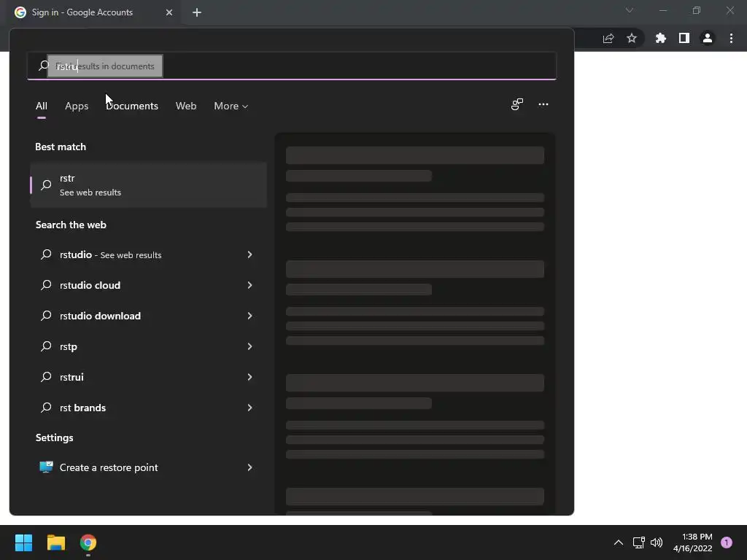This screenshot has height=560, width=747.
Task: Switch to the Web filter tab
Action: pos(186,106)
